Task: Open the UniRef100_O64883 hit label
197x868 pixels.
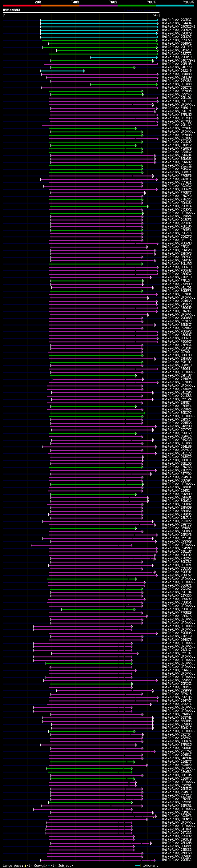Action: 177,74
